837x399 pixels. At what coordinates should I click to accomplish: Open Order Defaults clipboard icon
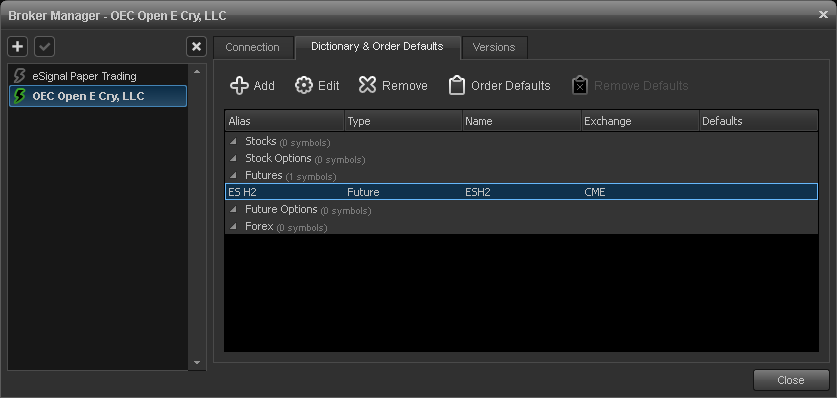tap(456, 85)
